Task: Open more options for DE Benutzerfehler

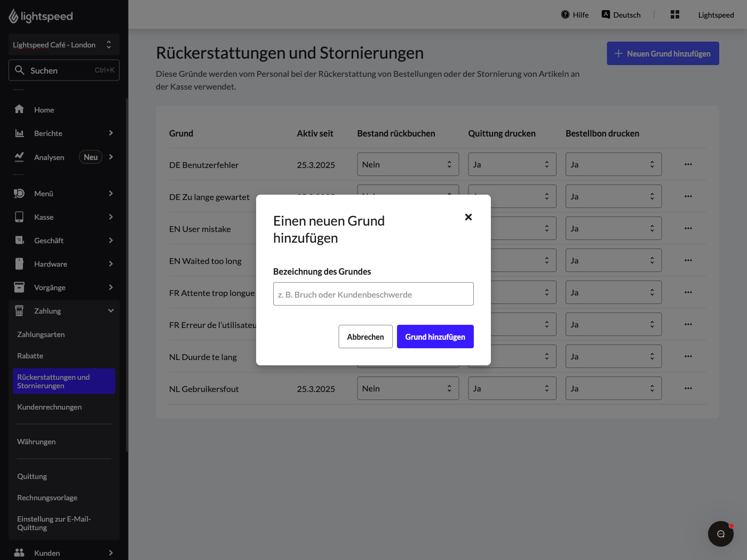Action: (688, 164)
